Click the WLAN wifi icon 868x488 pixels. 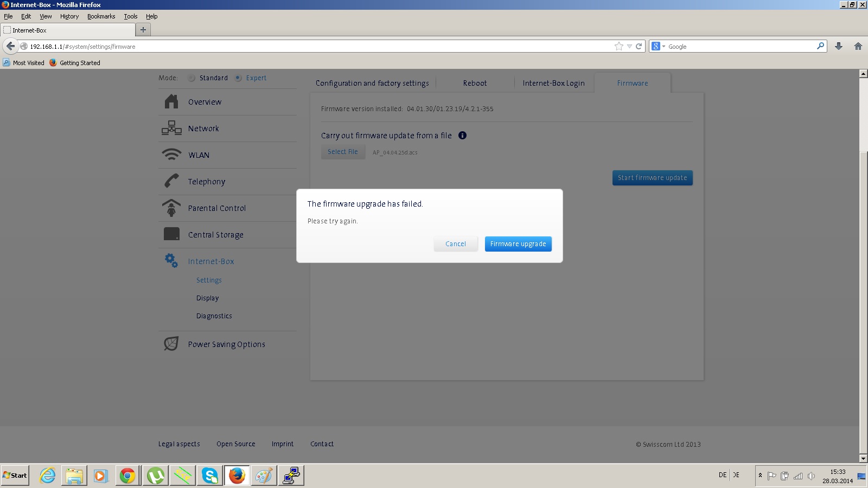171,155
